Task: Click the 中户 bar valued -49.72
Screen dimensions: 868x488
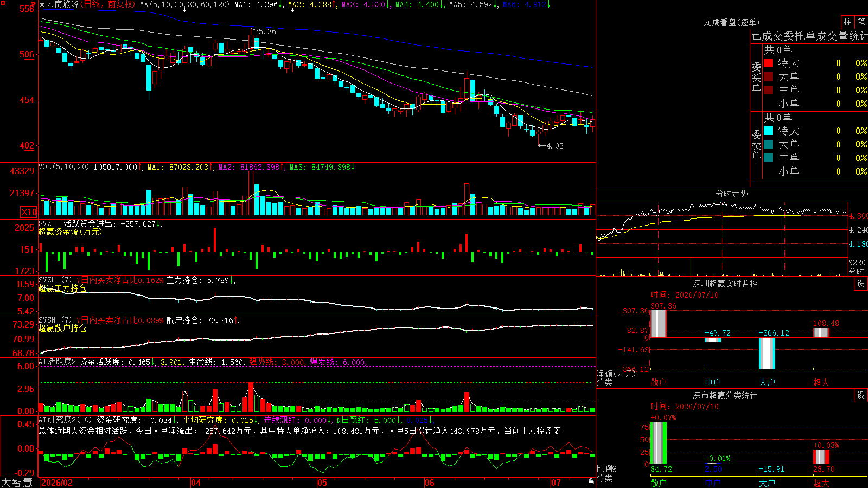Action: pyautogui.click(x=712, y=339)
